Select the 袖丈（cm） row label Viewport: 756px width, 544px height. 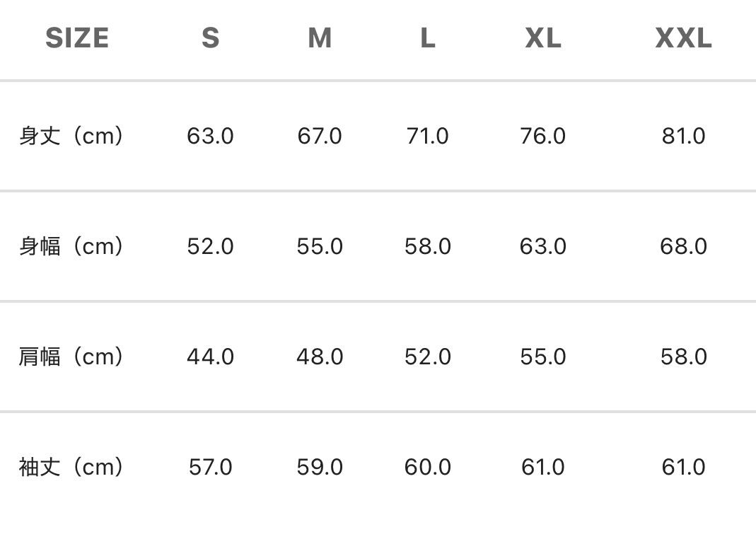[x=71, y=467]
